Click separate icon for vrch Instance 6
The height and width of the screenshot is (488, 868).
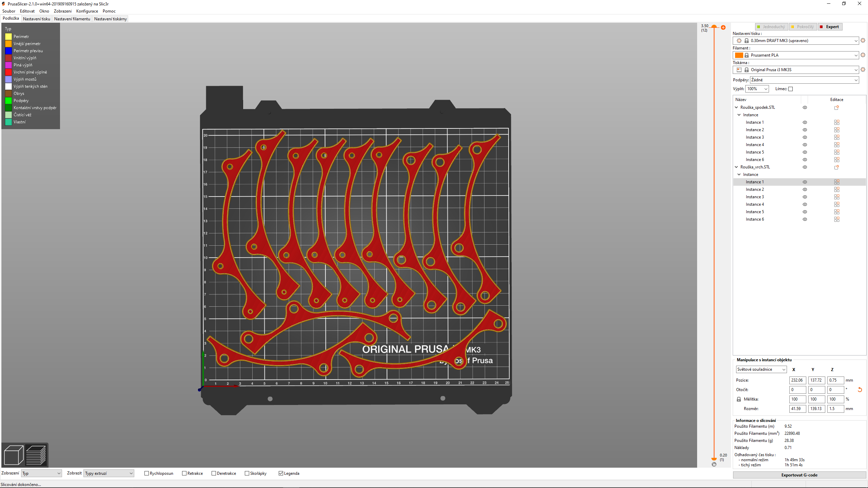(836, 219)
